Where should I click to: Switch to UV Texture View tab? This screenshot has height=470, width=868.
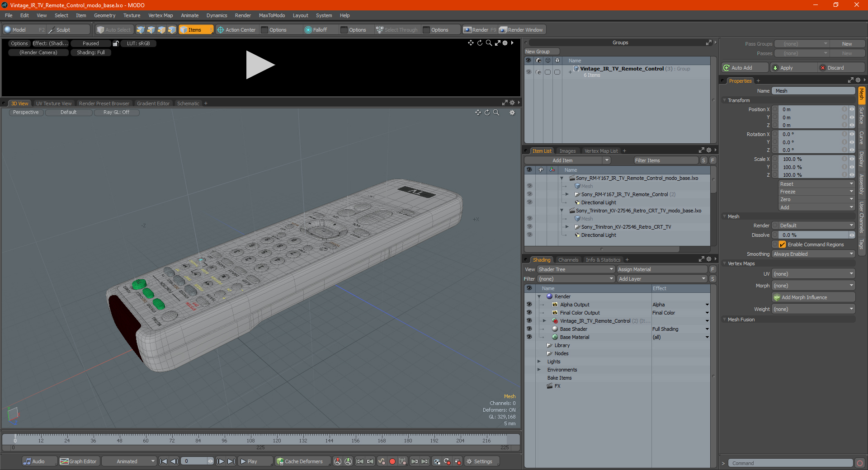[54, 103]
